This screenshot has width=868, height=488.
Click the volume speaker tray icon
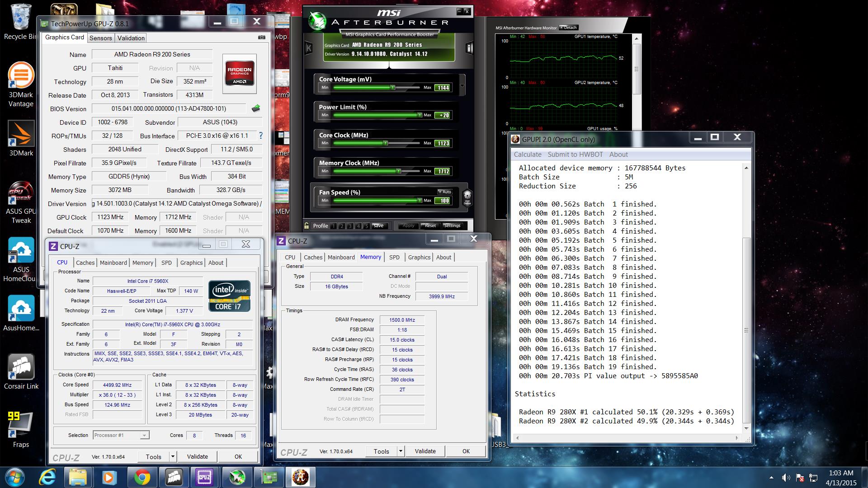coord(786,478)
